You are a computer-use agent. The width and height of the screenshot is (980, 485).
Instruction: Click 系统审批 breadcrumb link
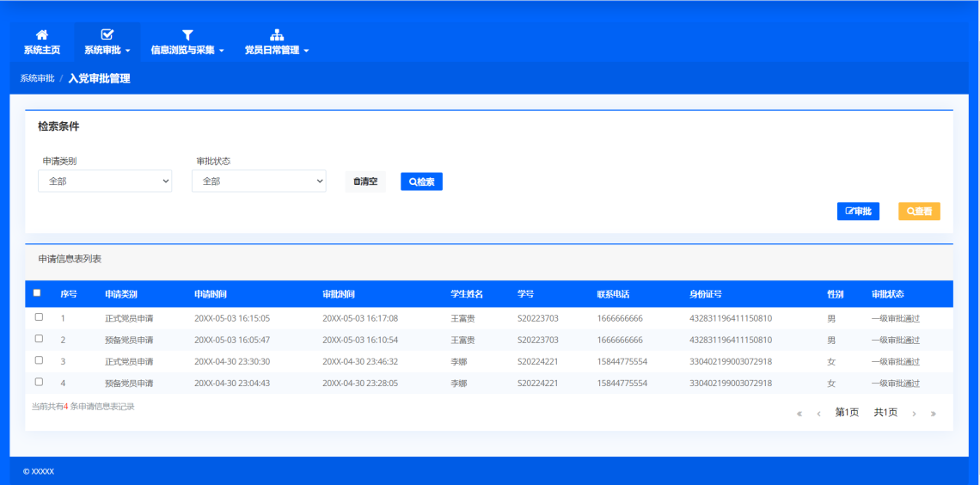point(37,79)
